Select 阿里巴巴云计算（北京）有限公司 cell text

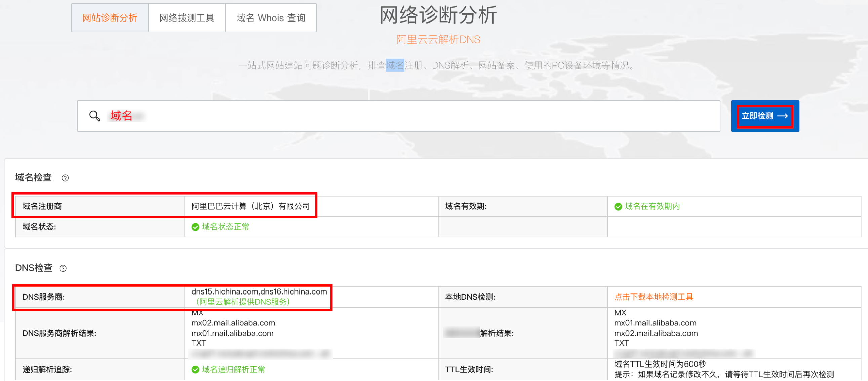[x=250, y=206]
